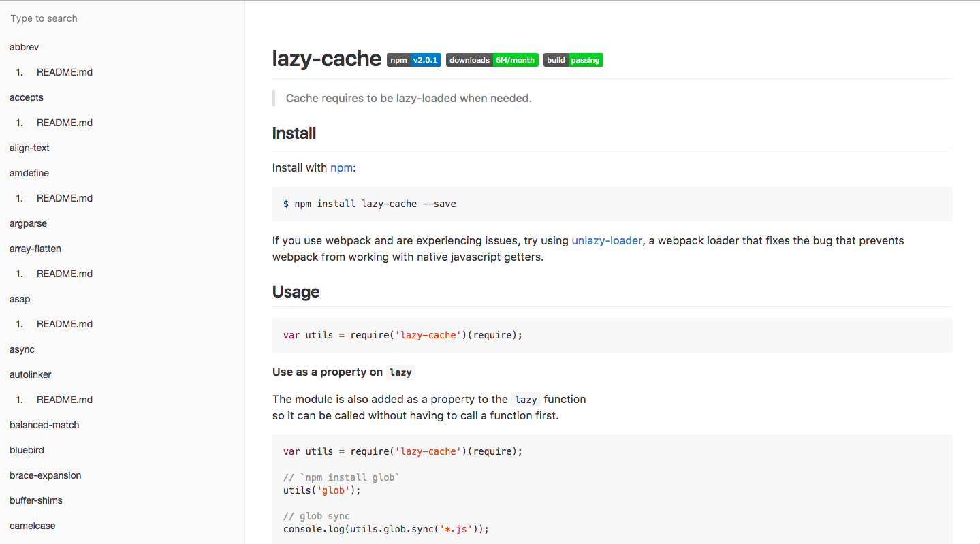Viewport: 980px width, 544px height.
Task: Open README.md under accepts
Action: coord(65,123)
